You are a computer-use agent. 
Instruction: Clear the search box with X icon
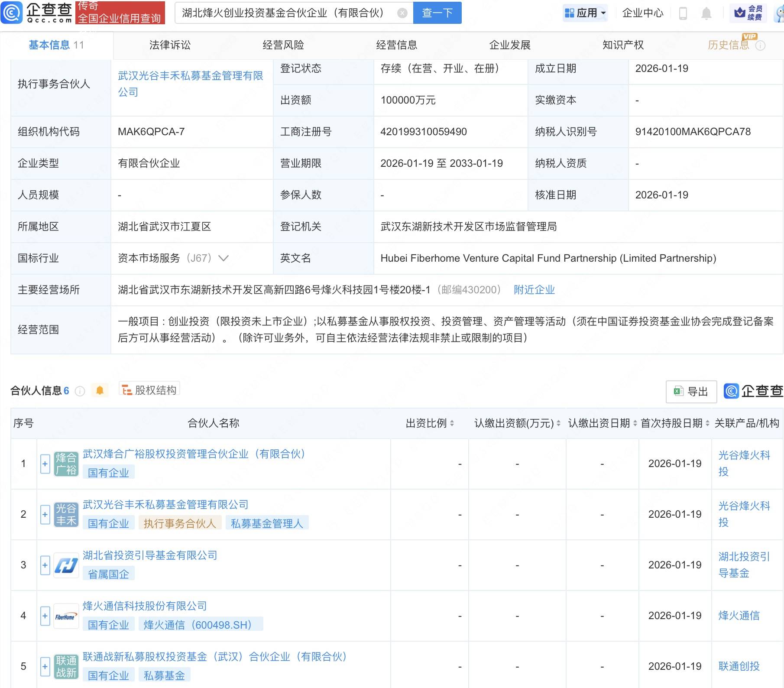click(402, 13)
